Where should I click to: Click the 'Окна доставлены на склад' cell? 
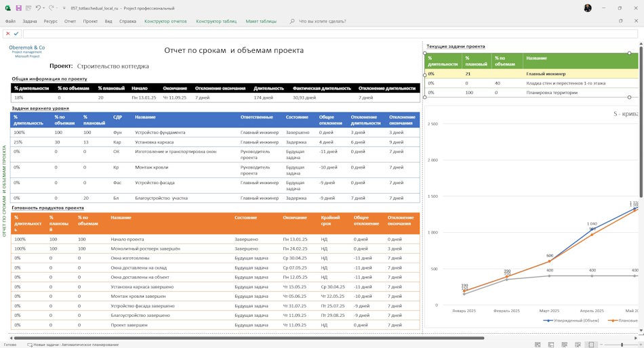tap(138, 267)
